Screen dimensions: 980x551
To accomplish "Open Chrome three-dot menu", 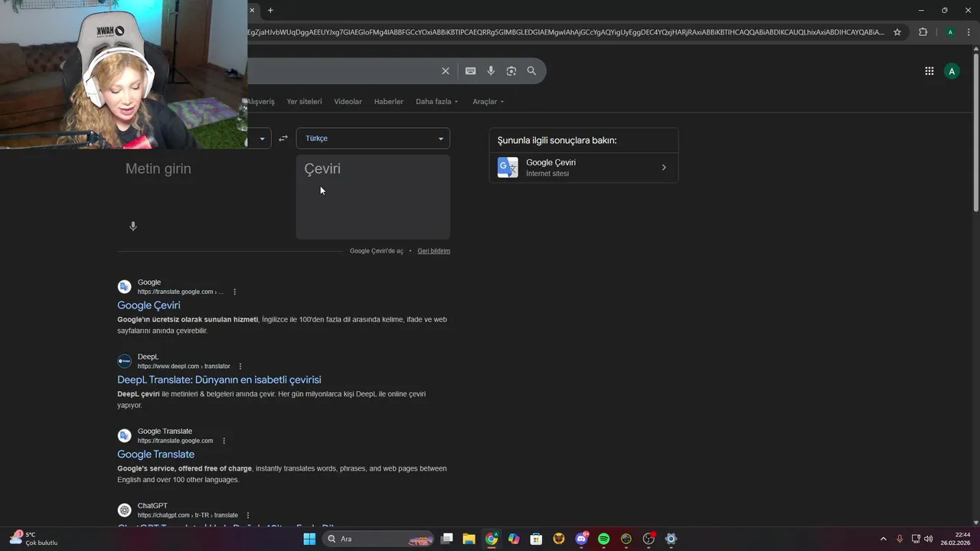I will [969, 32].
